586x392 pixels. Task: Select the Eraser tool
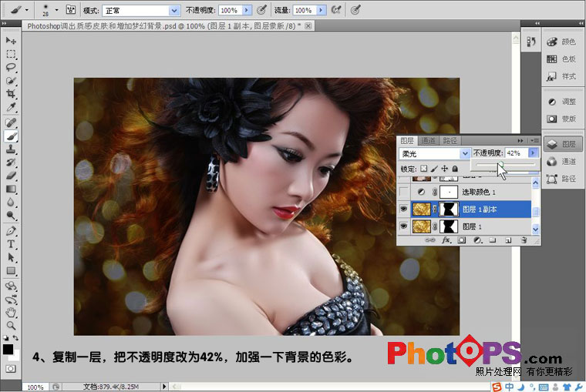(x=11, y=176)
